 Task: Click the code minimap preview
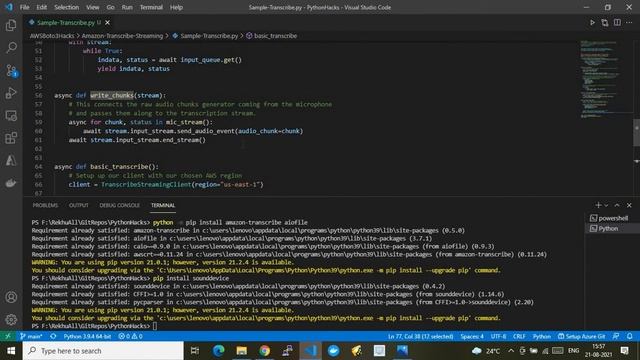coord(601,79)
